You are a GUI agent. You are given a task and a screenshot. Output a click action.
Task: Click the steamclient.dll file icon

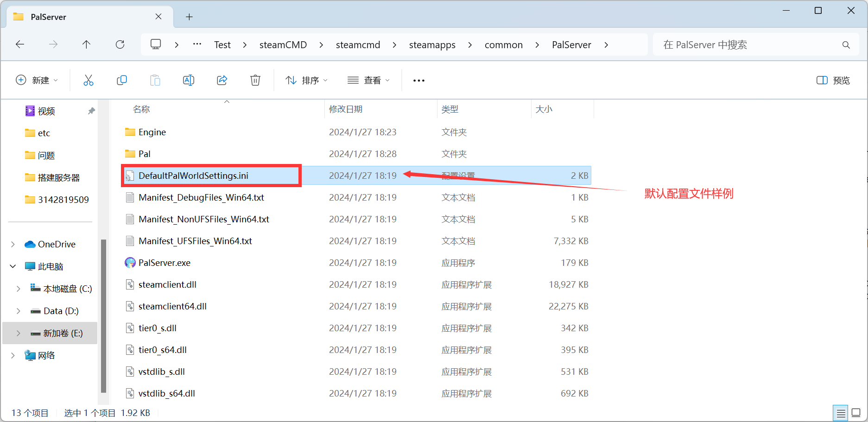[x=130, y=284]
